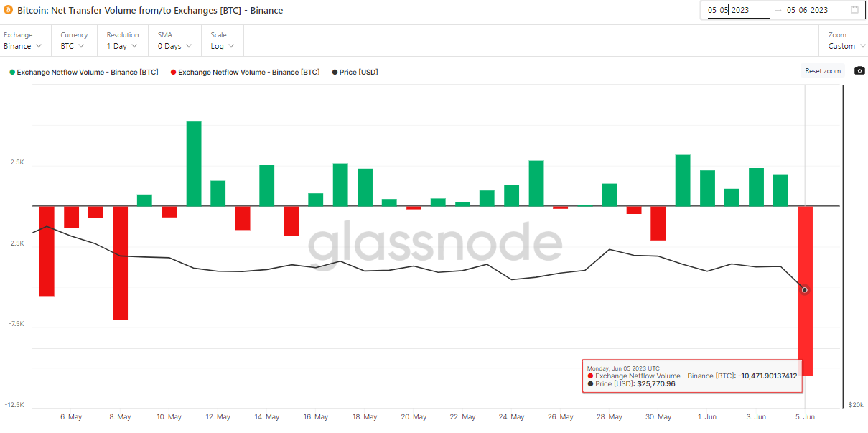The height and width of the screenshot is (433, 868).
Task: Click the price point marker on 5 Jun
Action: click(804, 290)
